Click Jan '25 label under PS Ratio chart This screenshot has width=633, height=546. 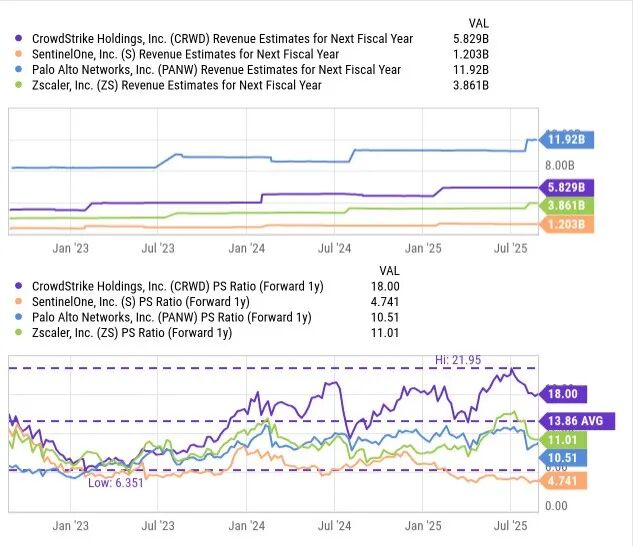click(x=423, y=525)
